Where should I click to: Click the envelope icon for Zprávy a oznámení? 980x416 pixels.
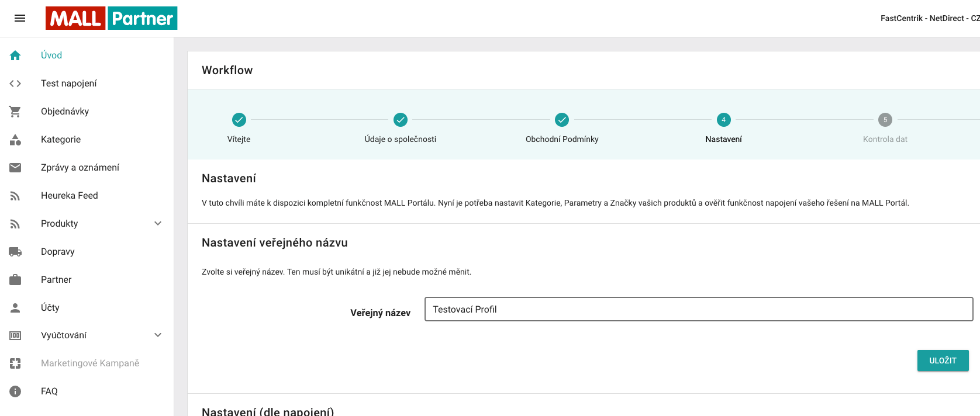(x=15, y=168)
